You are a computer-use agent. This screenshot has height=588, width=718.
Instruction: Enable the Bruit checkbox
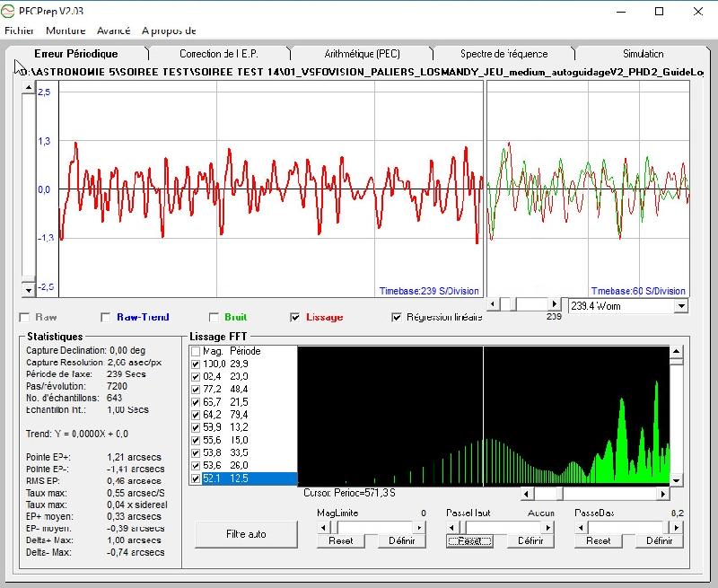214,318
